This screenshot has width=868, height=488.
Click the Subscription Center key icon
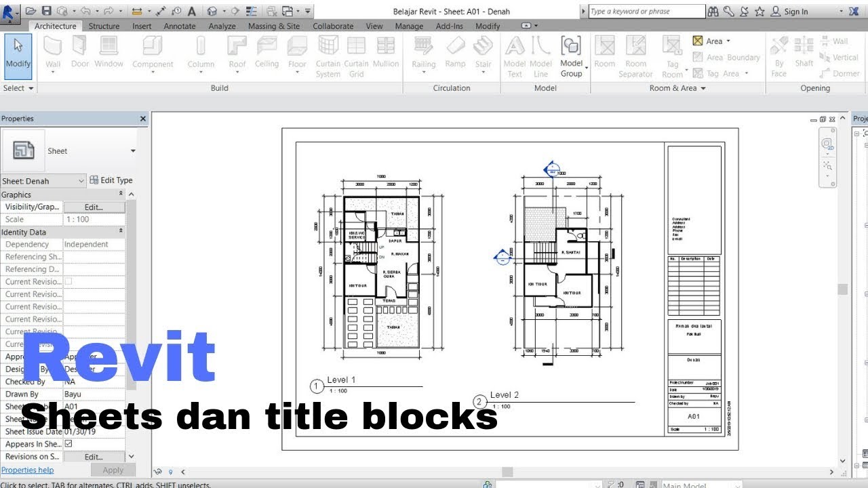[728, 12]
